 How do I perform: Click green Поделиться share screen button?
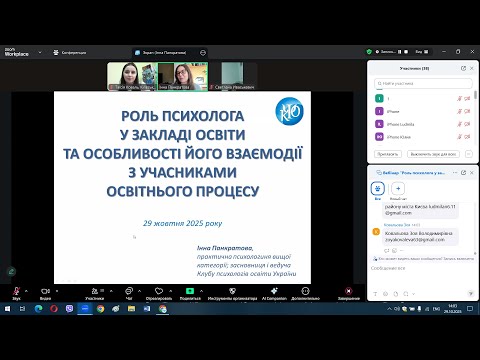coord(190,293)
